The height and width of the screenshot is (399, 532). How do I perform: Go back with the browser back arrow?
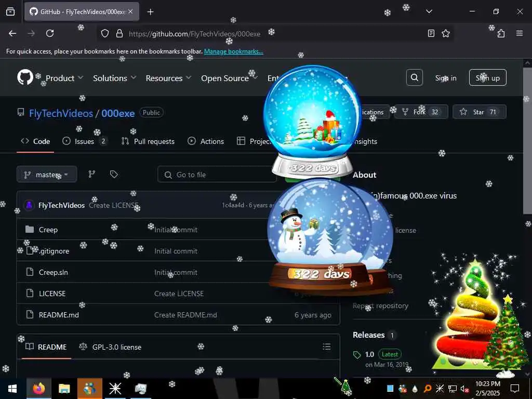point(12,33)
